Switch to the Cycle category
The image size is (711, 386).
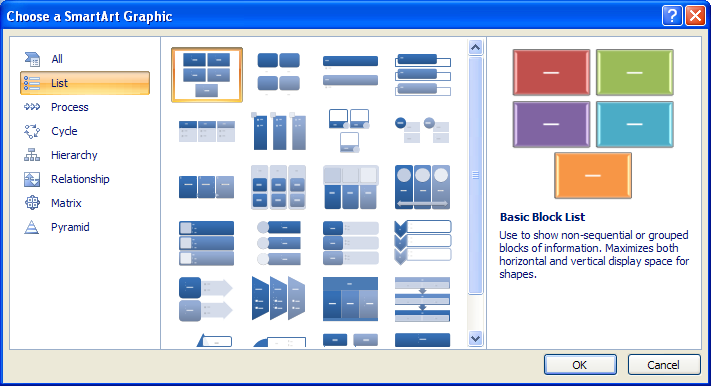(85, 131)
